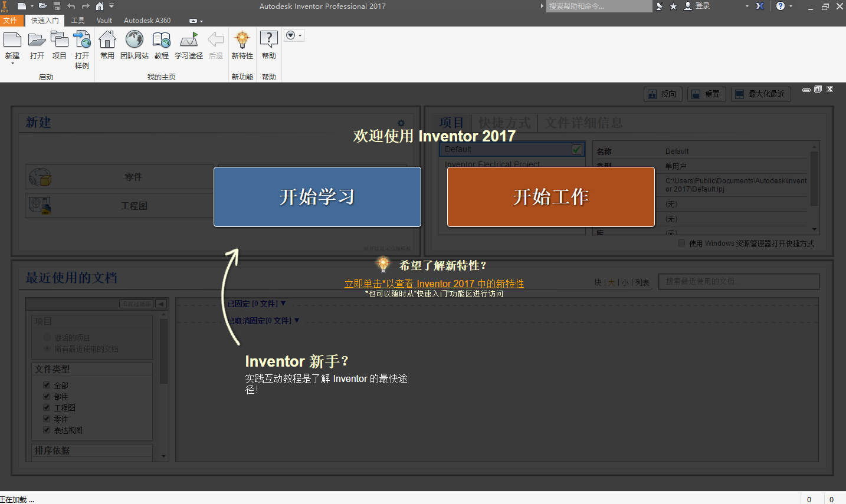Enable 使用 Windows 资源管理器打开快捷方式 checkbox
The image size is (846, 504).
681,243
